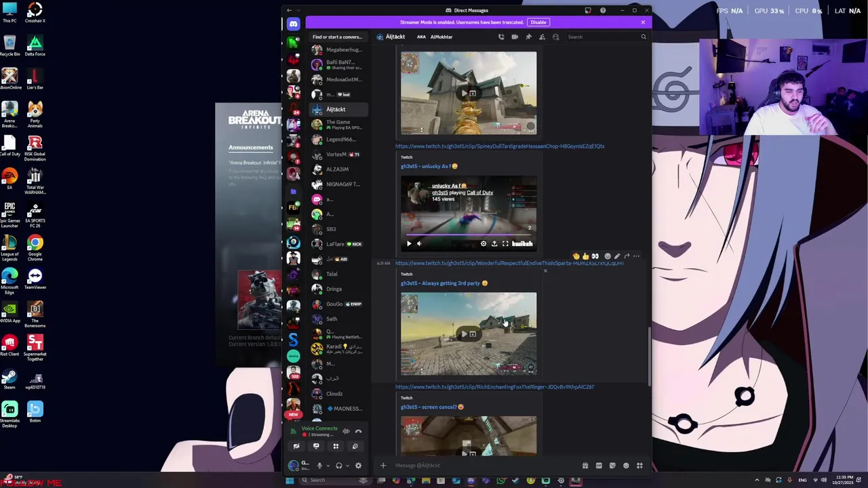Viewport: 868px width, 488px height.
Task: Open Megabearhug direct message
Action: (x=338, y=49)
